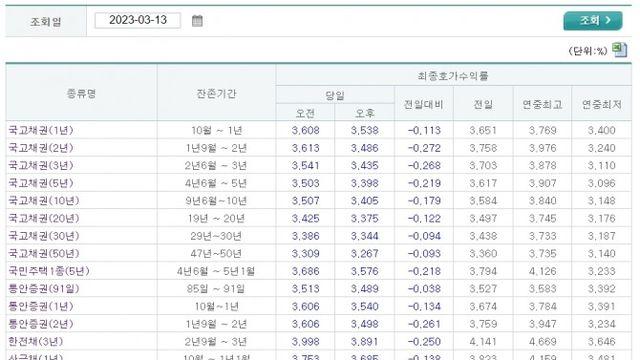Select the 국고채권(50년) row name
Viewport: 640px width, 360px height.
pyautogui.click(x=44, y=253)
